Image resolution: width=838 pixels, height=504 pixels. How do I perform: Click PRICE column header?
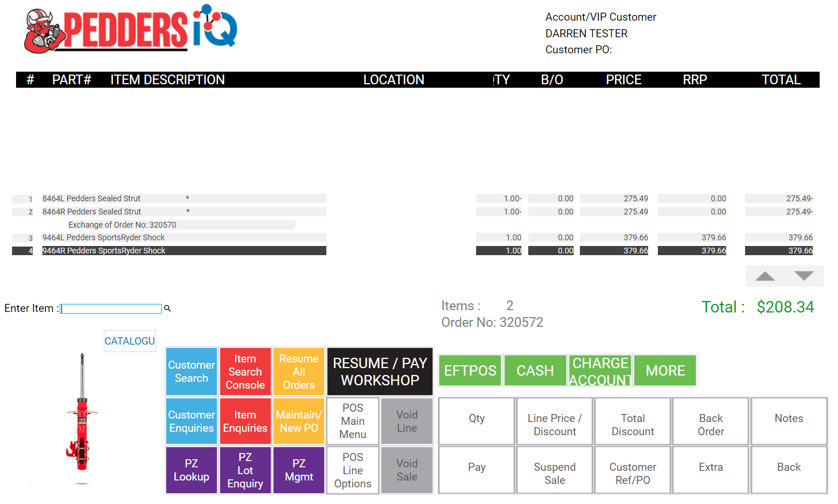click(x=623, y=80)
